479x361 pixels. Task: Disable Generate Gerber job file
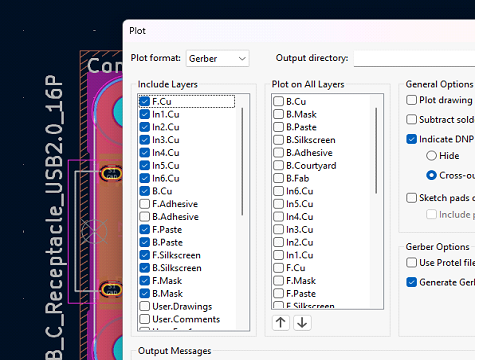click(x=412, y=282)
